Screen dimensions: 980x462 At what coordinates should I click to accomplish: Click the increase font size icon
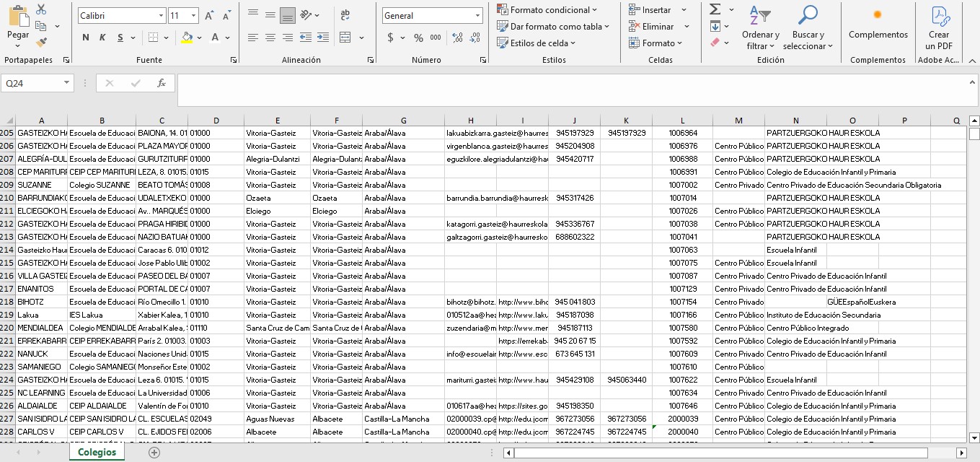tap(209, 15)
